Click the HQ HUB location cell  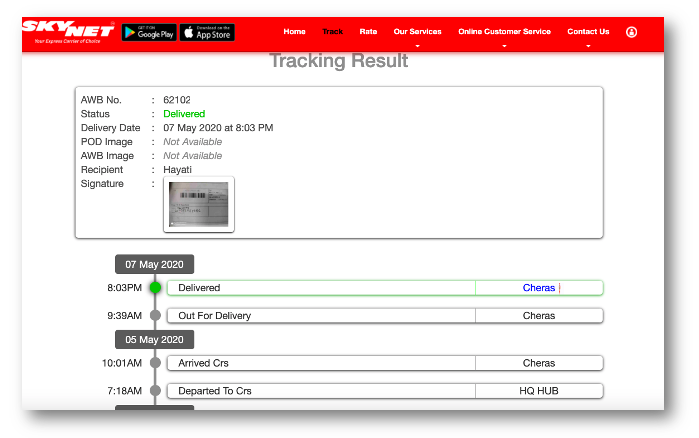pyautogui.click(x=539, y=391)
